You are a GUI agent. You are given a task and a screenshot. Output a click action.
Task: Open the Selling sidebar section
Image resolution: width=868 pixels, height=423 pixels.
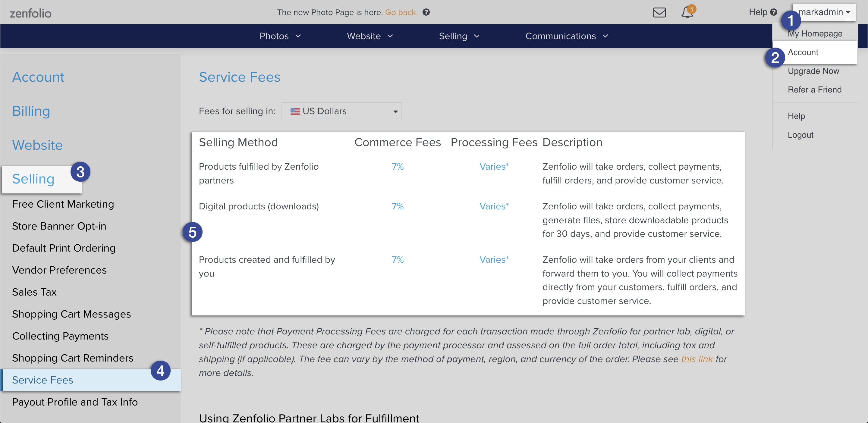click(x=33, y=179)
